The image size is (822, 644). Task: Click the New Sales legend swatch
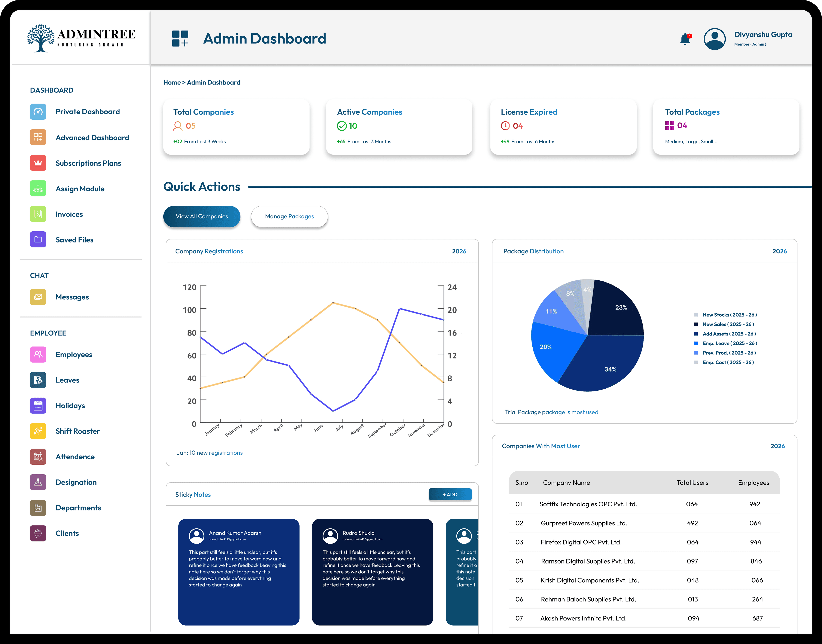[696, 324]
